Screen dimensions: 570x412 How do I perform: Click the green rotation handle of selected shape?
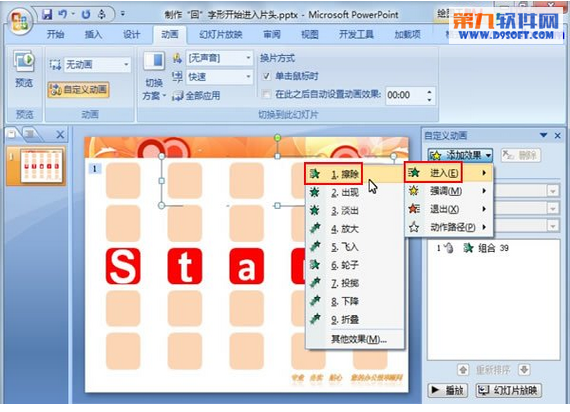tap(277, 137)
